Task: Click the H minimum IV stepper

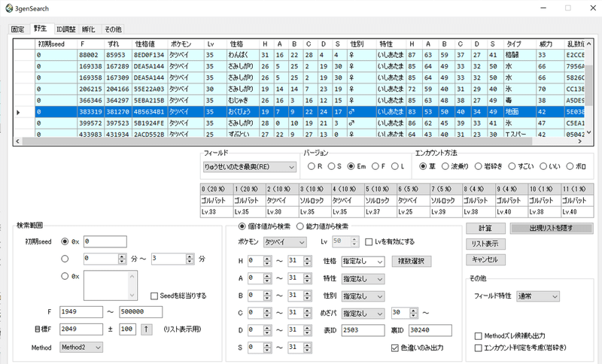Action: 267,261
